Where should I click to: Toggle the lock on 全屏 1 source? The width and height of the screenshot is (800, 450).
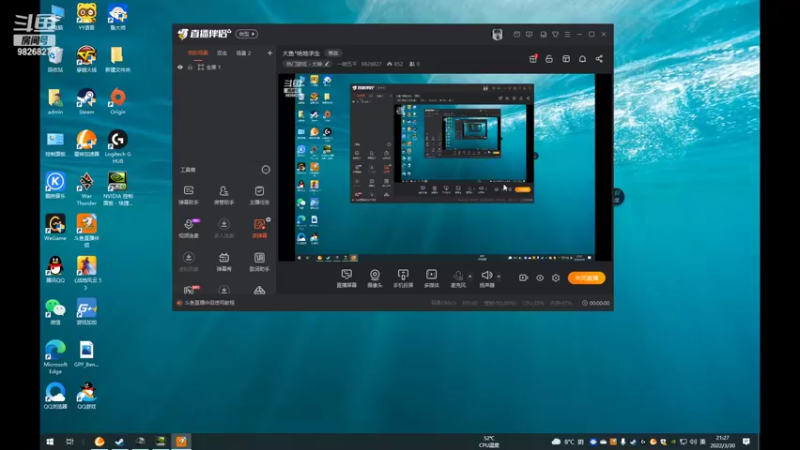190,67
